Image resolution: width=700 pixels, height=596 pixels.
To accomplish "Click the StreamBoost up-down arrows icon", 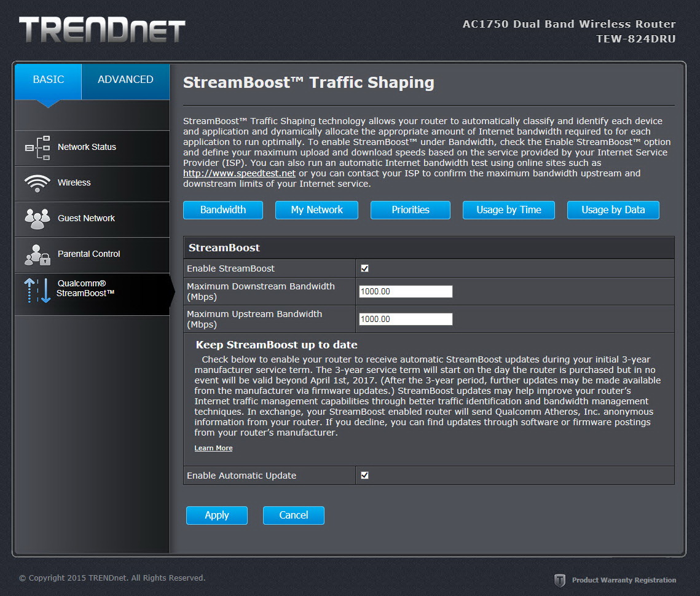I will (37, 290).
